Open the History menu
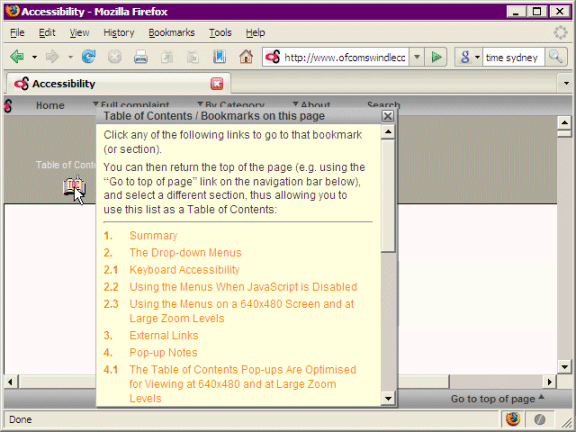The height and width of the screenshot is (432, 576). [x=119, y=33]
